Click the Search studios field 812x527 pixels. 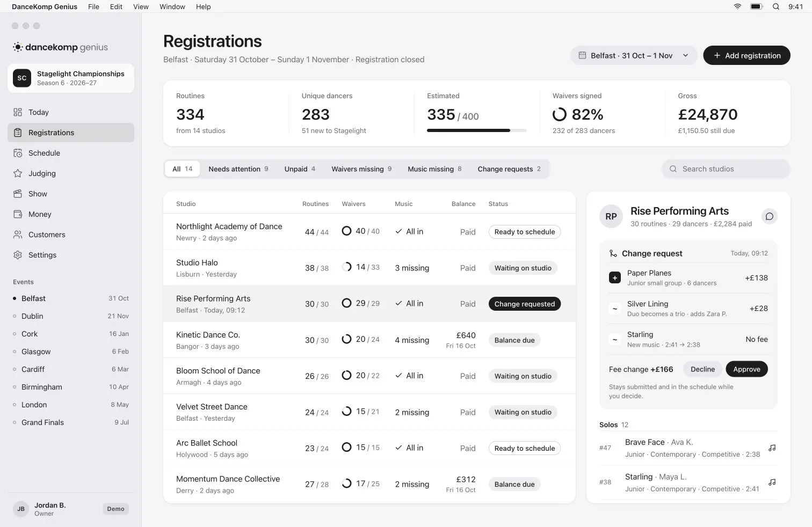[x=726, y=169]
